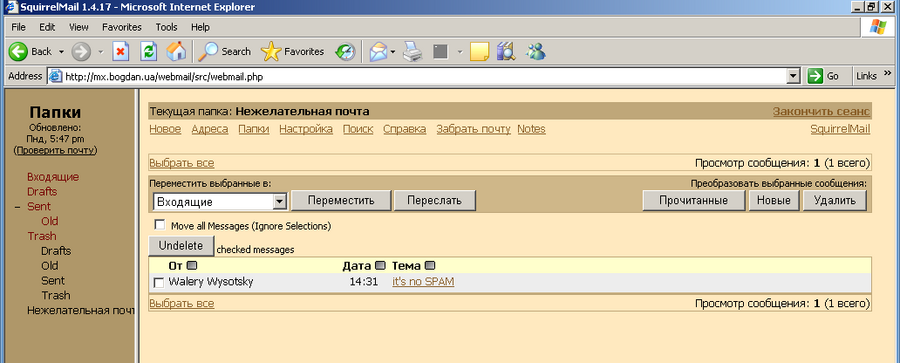Click upper Выбрать все link
Screen dimensions: 900x363
pos(181,163)
